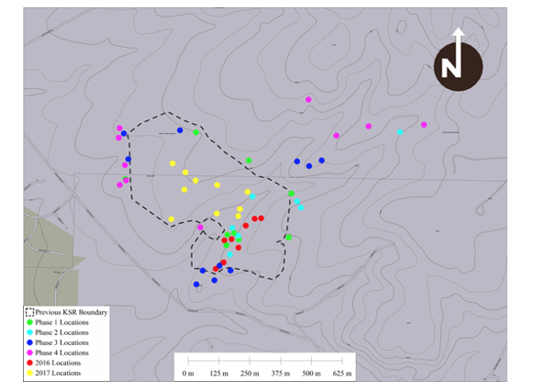Image resolution: width=534 pixels, height=392 pixels.
Task: Select the blue Phase 3 legend dot
Action: (x=29, y=342)
